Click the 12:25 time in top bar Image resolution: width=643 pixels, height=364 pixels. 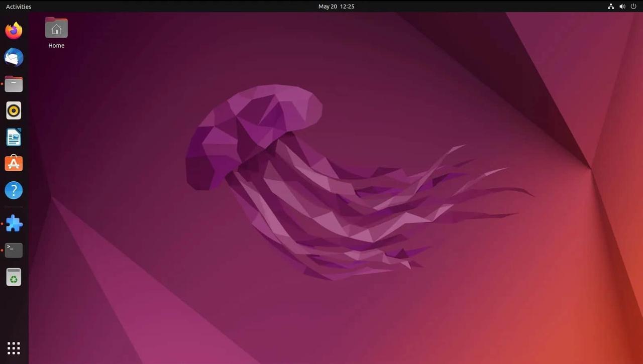[x=347, y=7]
